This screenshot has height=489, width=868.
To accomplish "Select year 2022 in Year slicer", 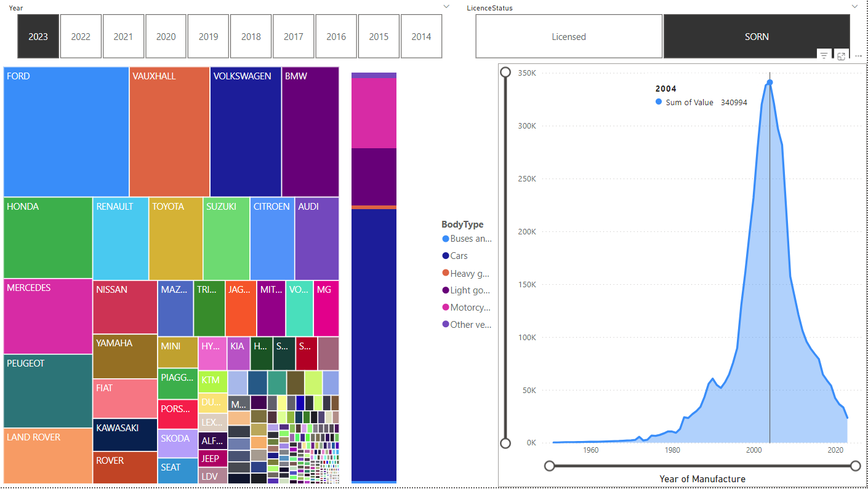I will point(81,36).
